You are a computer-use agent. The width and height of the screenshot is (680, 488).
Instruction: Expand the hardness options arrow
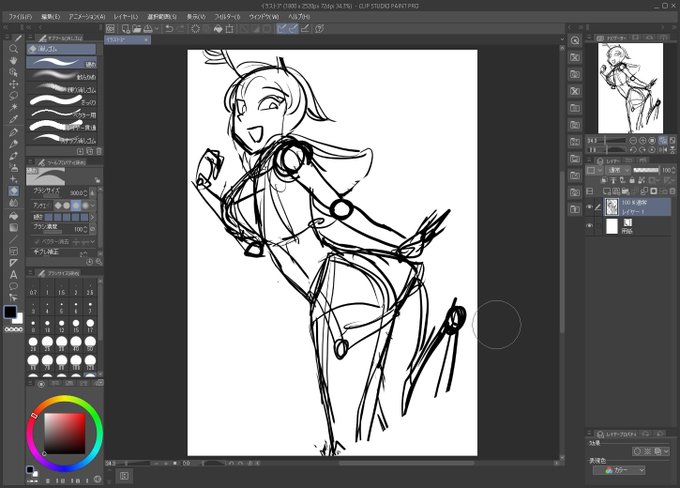pyautogui.click(x=93, y=217)
